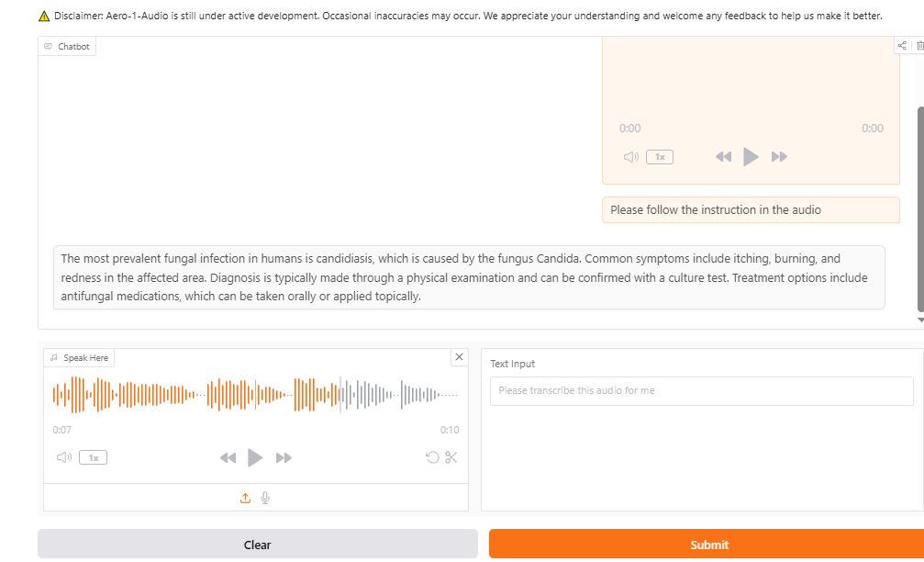The height and width of the screenshot is (562, 924).
Task: Mute volume in the Speak Here player
Action: 64,457
